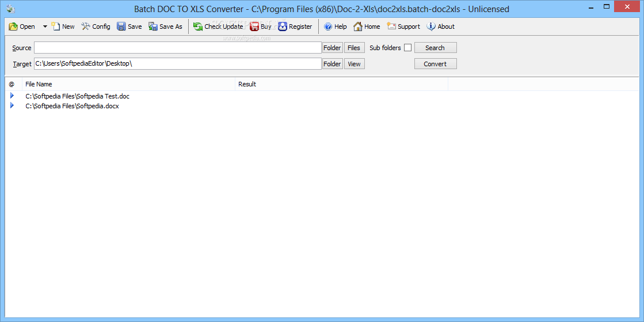Viewport: 644px width, 322px height.
Task: Enable the Sub folders checkbox
Action: [x=407, y=48]
